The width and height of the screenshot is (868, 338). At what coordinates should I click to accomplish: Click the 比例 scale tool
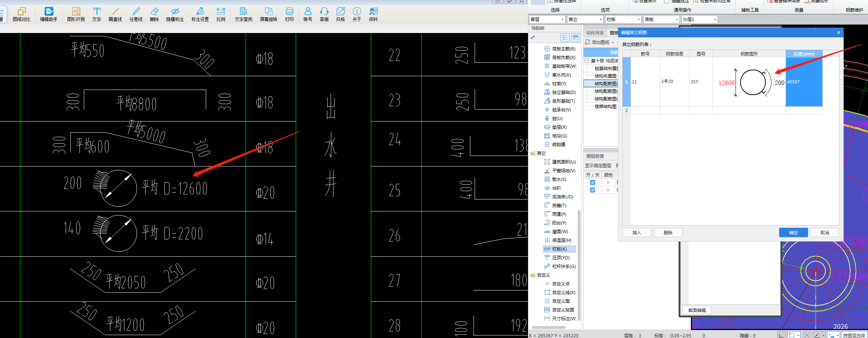click(221, 15)
